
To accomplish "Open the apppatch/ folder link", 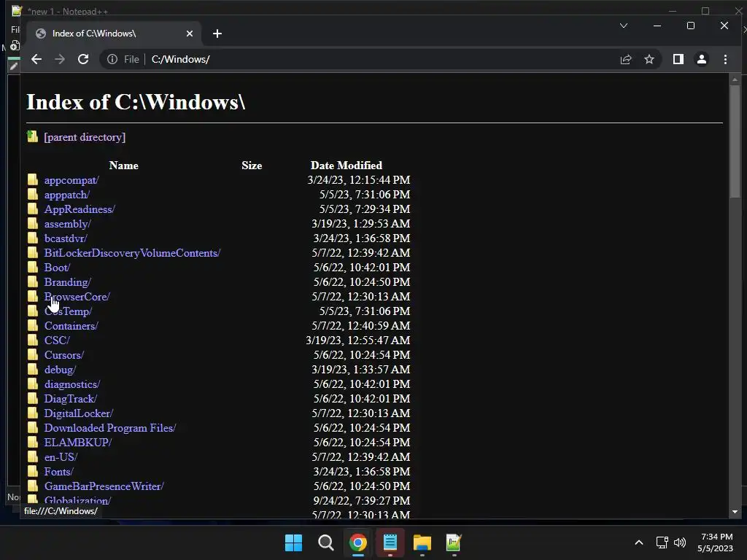I will point(66,195).
